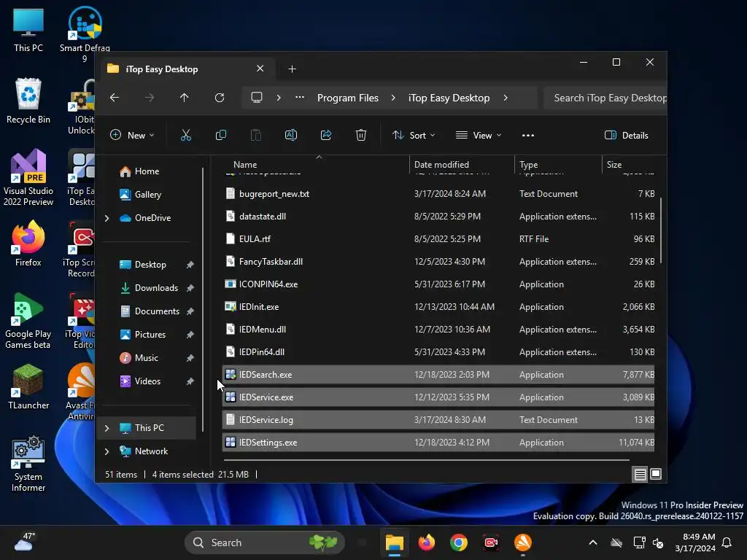Image resolution: width=747 pixels, height=560 pixels.
Task: Refresh the folder view
Action: click(219, 98)
